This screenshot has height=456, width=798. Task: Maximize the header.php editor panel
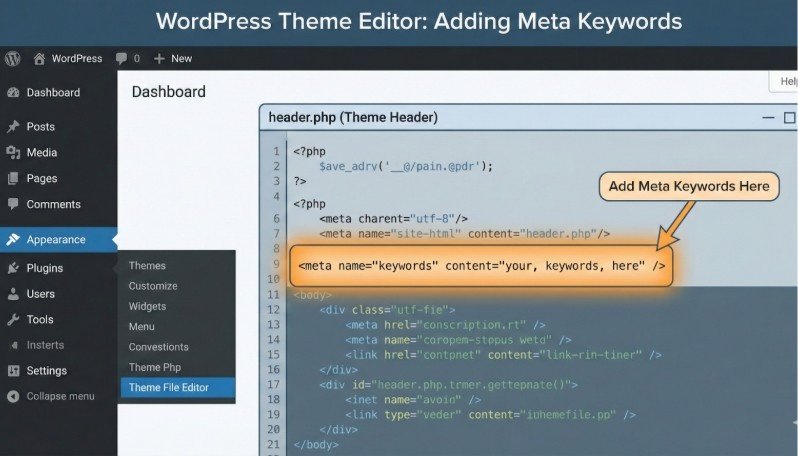pyautogui.click(x=789, y=118)
